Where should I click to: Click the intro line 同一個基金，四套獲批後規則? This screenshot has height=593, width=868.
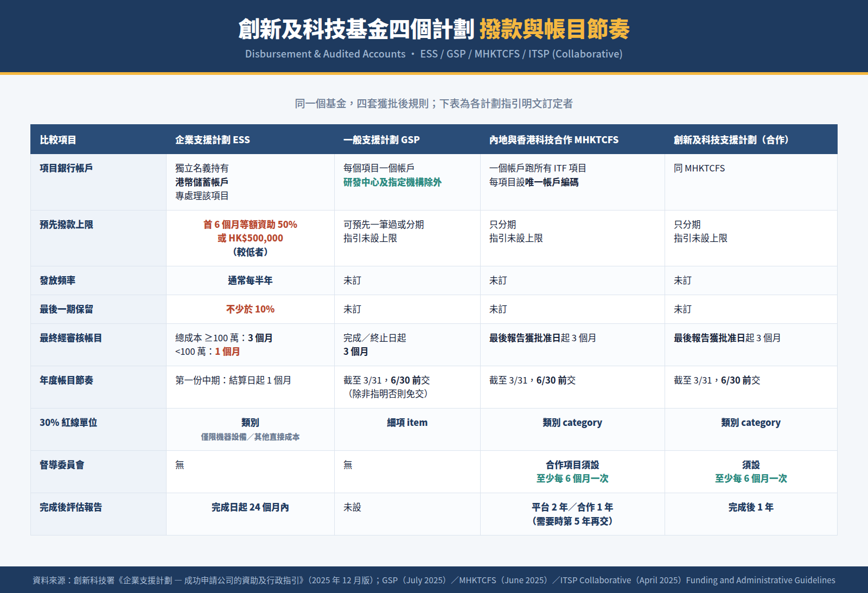434,104
